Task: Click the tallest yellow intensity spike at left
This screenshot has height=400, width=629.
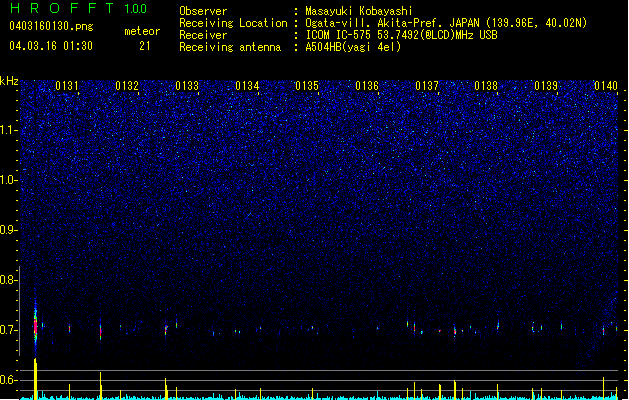Action: point(35,378)
